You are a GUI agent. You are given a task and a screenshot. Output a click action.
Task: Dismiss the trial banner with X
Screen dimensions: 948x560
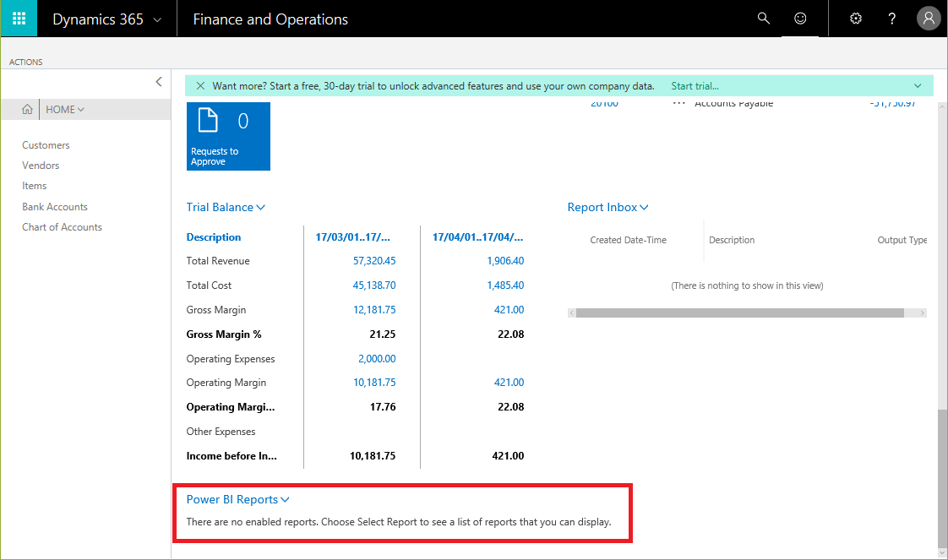click(200, 86)
